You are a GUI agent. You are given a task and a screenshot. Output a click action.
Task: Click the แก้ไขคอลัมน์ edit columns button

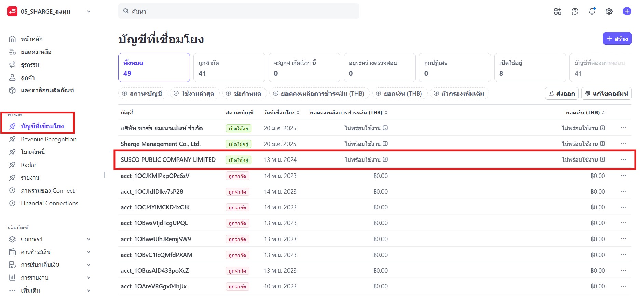[606, 93]
